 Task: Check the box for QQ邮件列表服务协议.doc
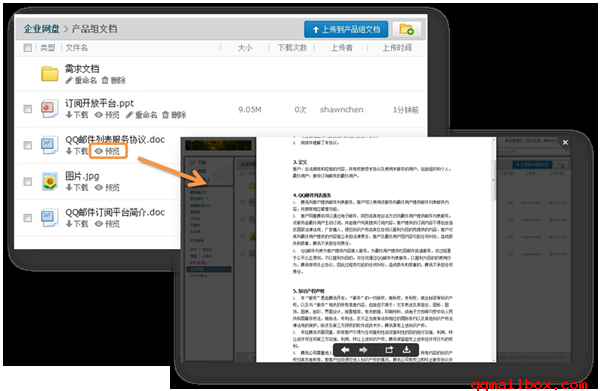click(x=28, y=145)
